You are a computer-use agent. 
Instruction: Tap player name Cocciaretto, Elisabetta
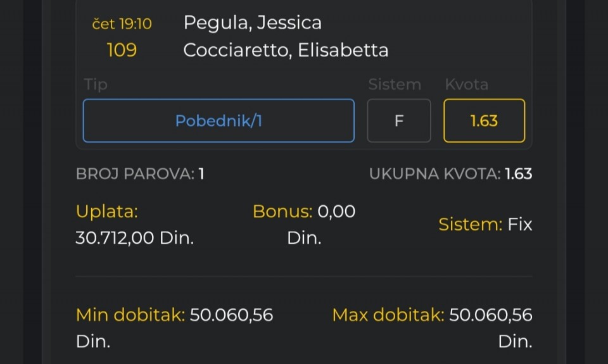(x=286, y=50)
